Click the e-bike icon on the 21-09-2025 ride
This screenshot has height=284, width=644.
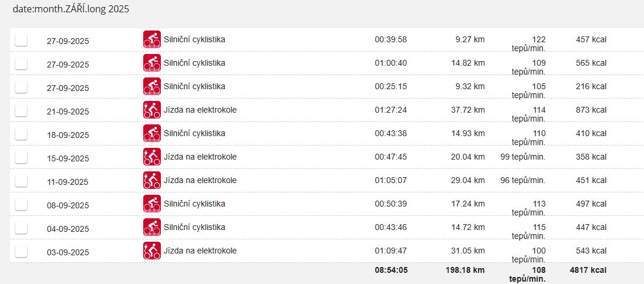point(152,110)
